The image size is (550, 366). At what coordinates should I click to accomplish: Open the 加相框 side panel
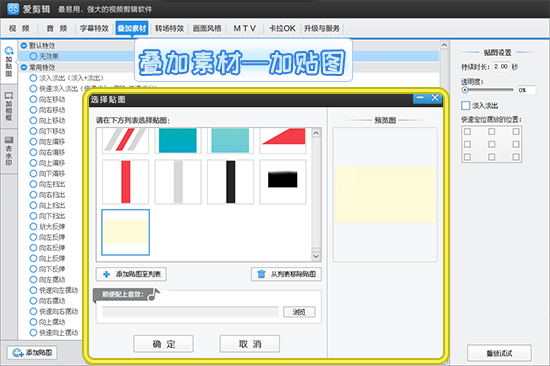(9, 107)
